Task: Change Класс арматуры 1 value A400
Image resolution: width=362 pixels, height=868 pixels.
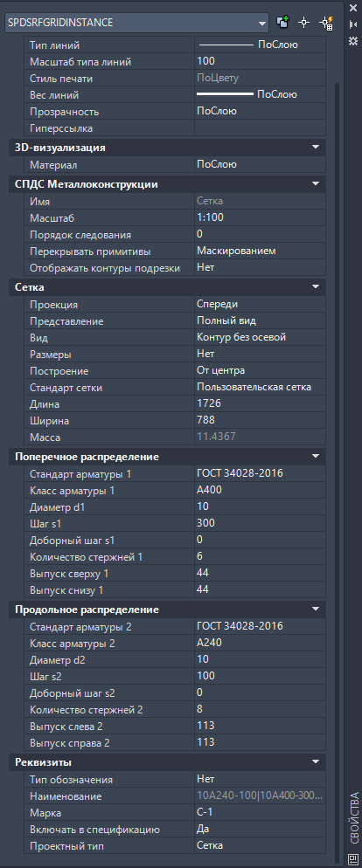Action: click(260, 490)
